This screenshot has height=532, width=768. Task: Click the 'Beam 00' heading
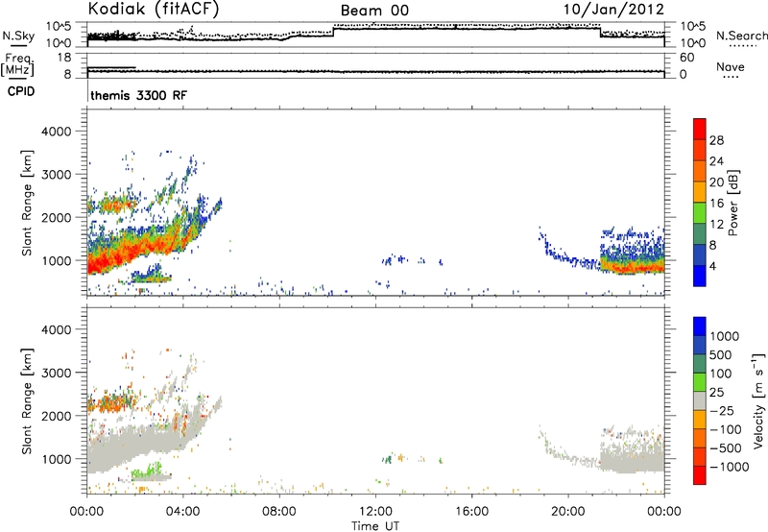point(374,11)
